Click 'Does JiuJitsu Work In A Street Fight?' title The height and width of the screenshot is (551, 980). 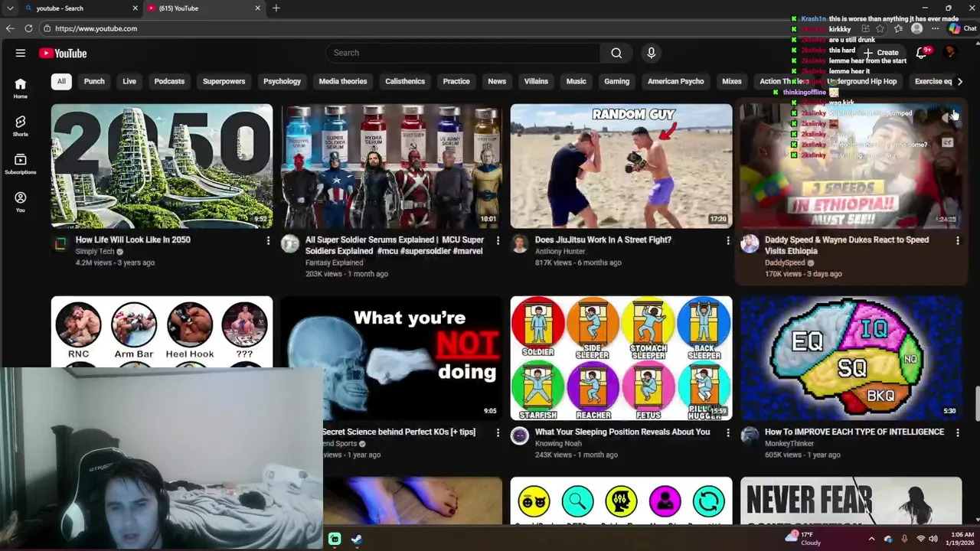click(x=603, y=240)
